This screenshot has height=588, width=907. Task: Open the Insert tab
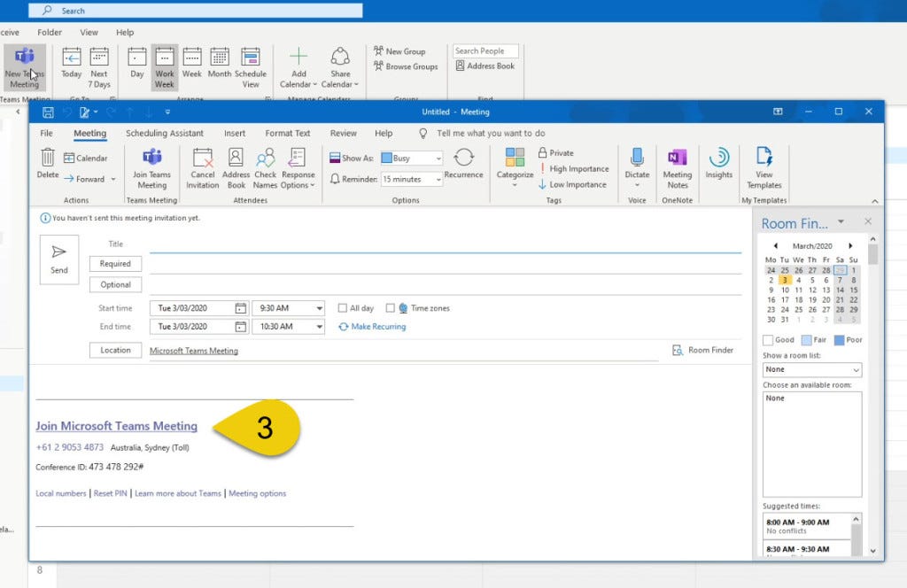click(x=235, y=133)
